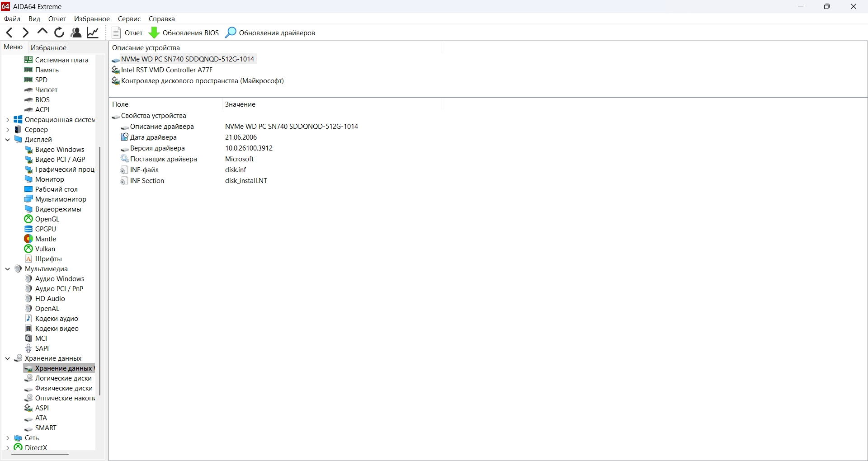Click the sidebar vertical scrollbar
The height and width of the screenshot is (461, 868).
click(99, 271)
